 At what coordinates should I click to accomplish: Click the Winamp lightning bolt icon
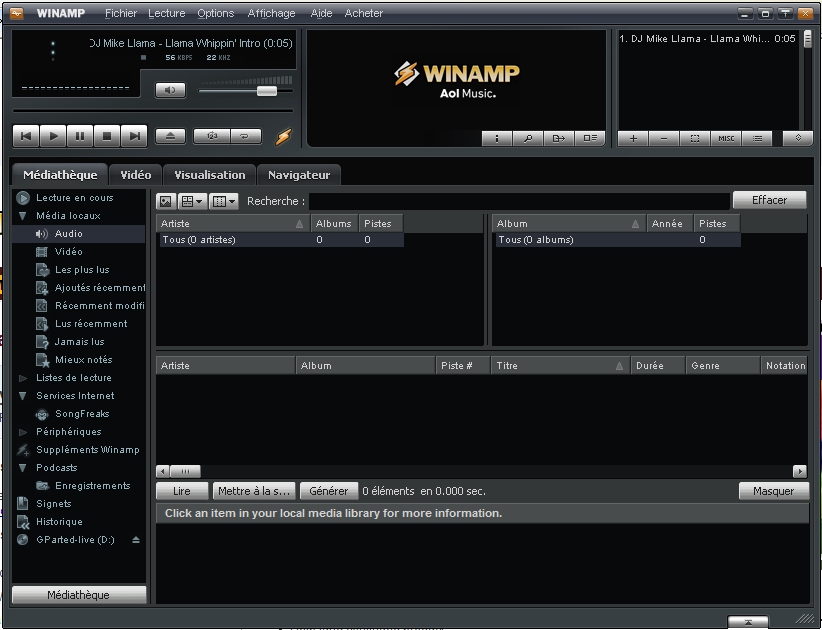click(284, 137)
